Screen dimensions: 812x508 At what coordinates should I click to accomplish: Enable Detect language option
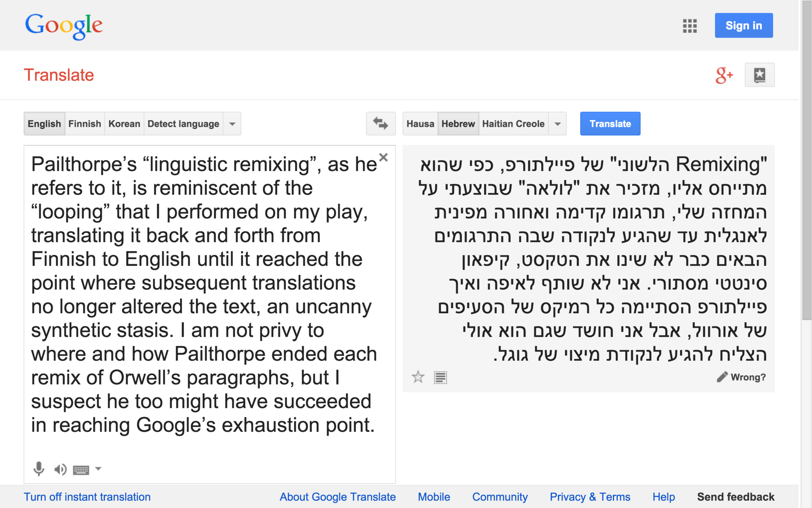point(183,124)
